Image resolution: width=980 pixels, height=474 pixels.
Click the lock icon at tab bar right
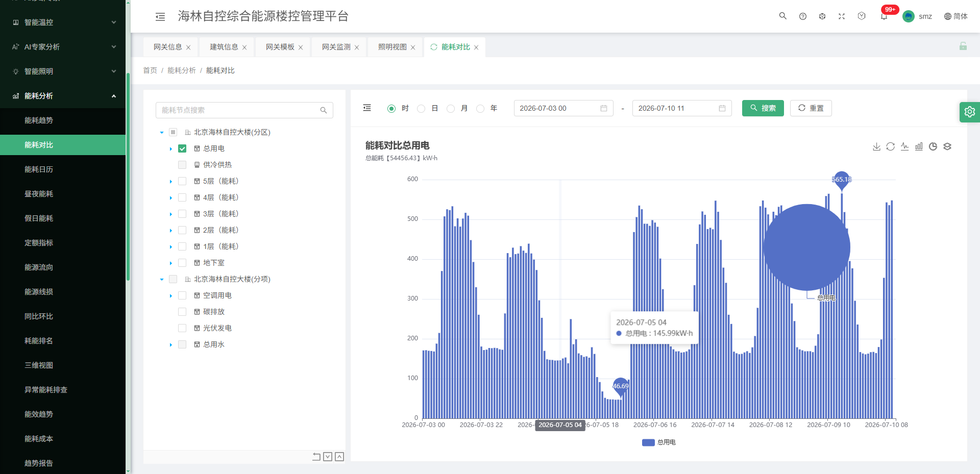tap(963, 46)
